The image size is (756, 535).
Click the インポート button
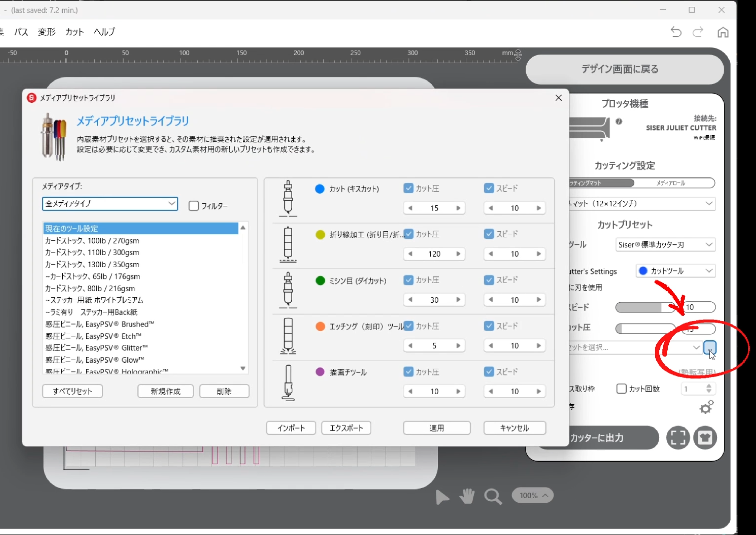pos(291,428)
